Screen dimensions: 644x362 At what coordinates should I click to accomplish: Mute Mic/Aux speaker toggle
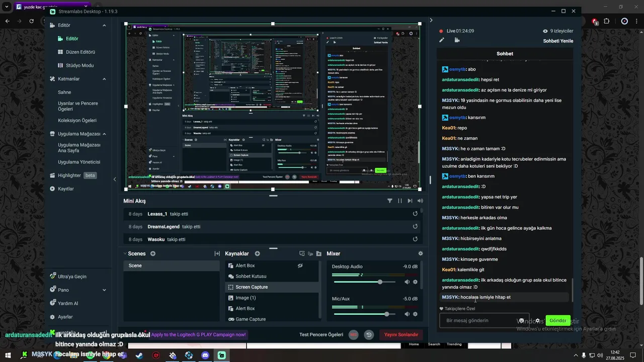click(407, 314)
